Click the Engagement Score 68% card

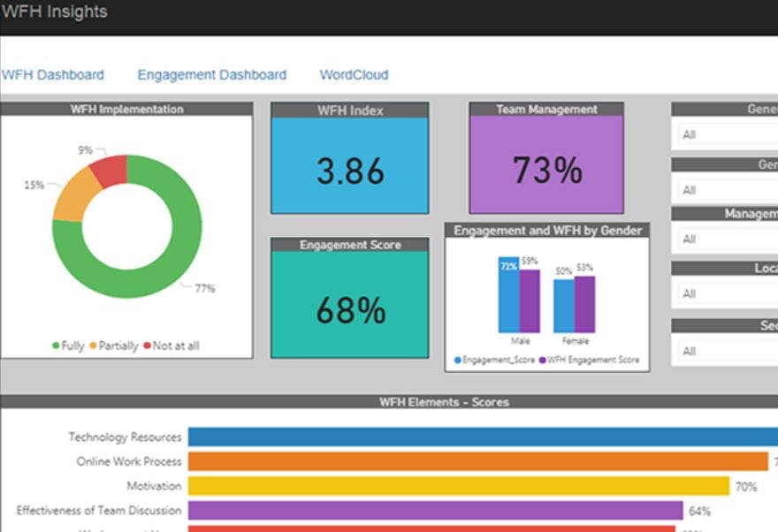tap(350, 304)
